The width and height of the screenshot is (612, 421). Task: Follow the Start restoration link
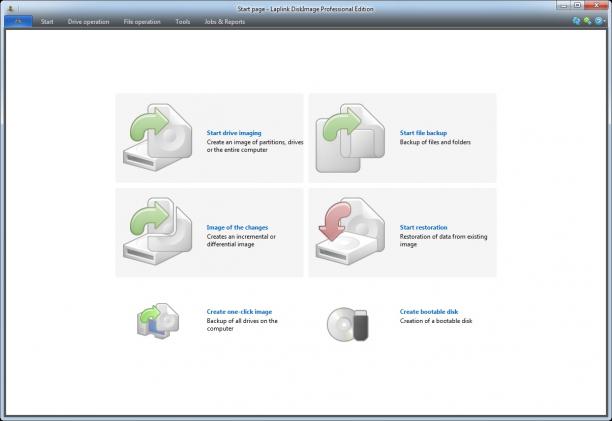(x=423, y=227)
